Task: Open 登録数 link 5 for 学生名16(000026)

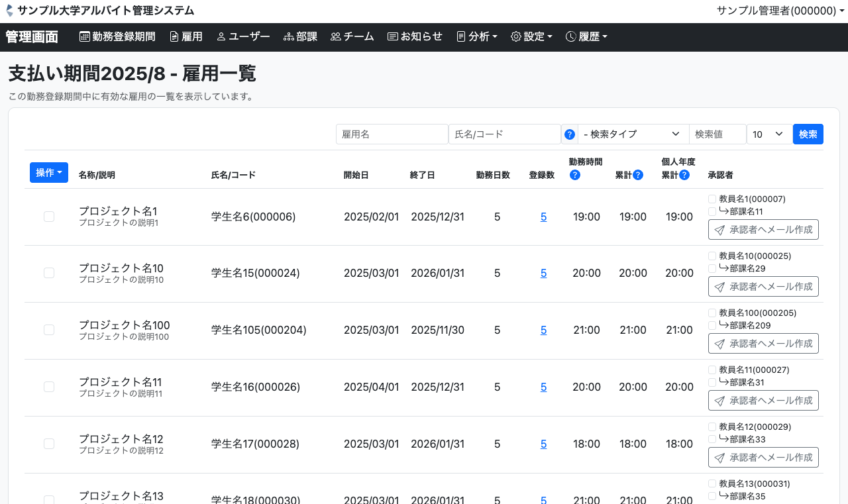Action: [543, 387]
